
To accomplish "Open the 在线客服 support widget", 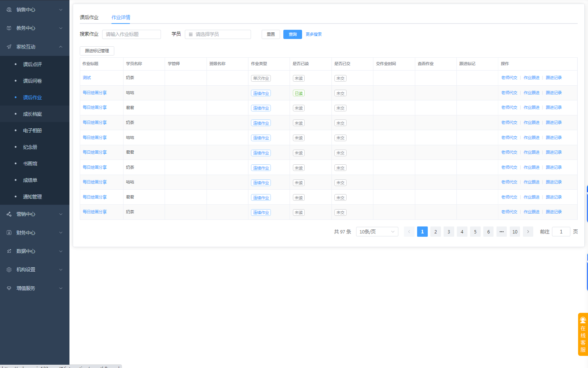I will pos(583,334).
